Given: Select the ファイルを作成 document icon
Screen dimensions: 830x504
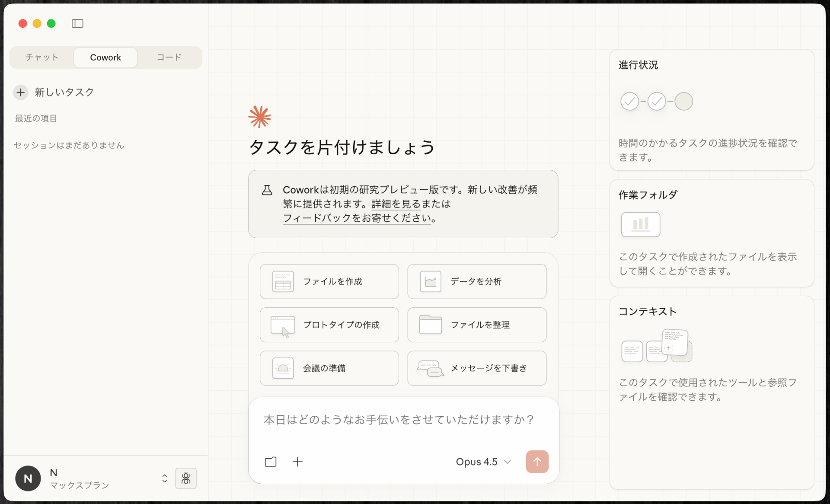Looking at the screenshot, I should coord(283,281).
